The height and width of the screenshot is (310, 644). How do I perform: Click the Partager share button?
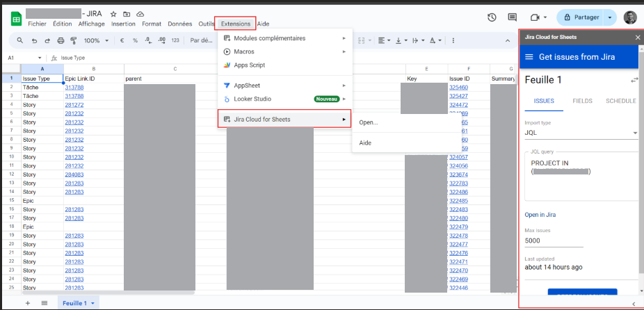581,17
